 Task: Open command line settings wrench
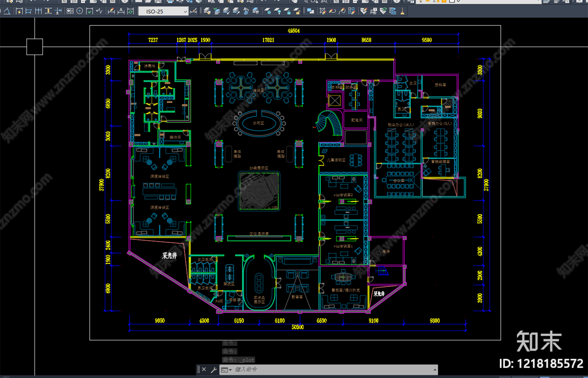pyautogui.click(x=213, y=369)
